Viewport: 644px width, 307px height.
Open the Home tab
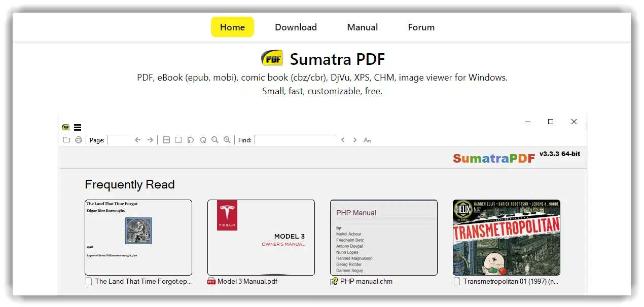pos(233,27)
